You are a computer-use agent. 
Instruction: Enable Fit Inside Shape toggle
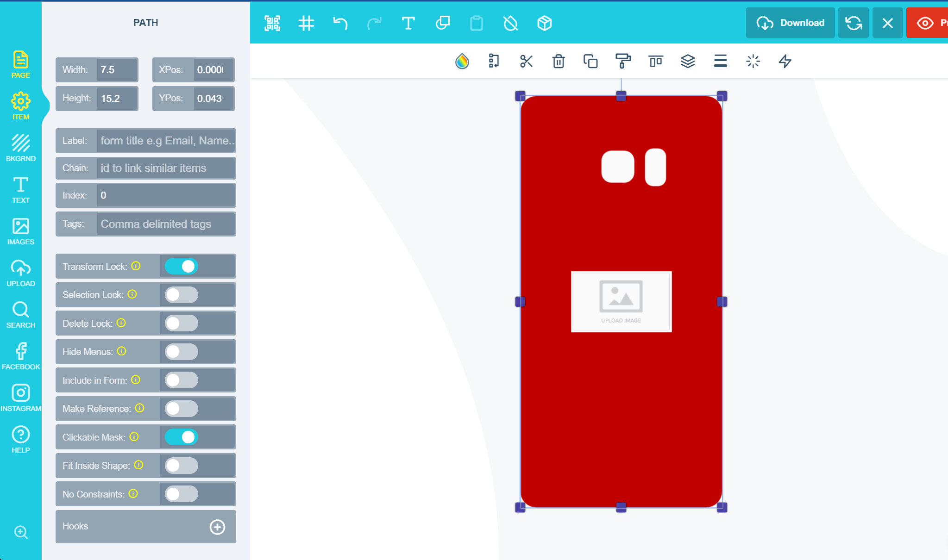tap(182, 466)
